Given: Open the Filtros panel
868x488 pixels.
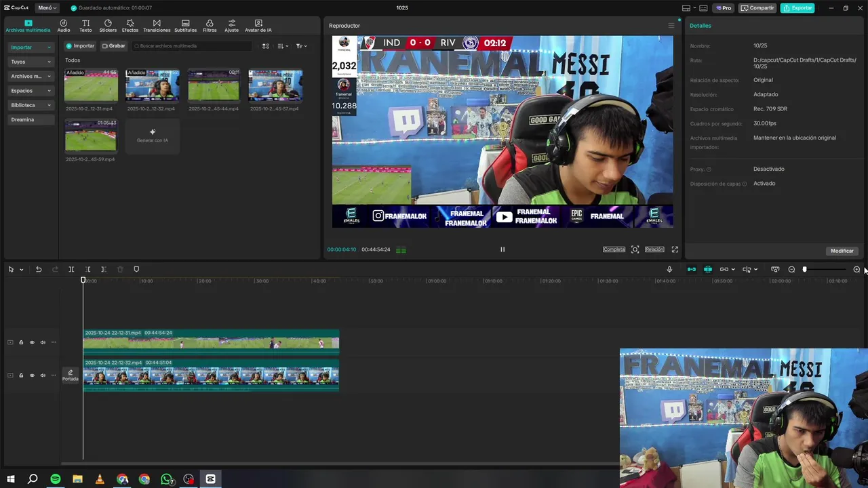Looking at the screenshot, I should coord(210,26).
